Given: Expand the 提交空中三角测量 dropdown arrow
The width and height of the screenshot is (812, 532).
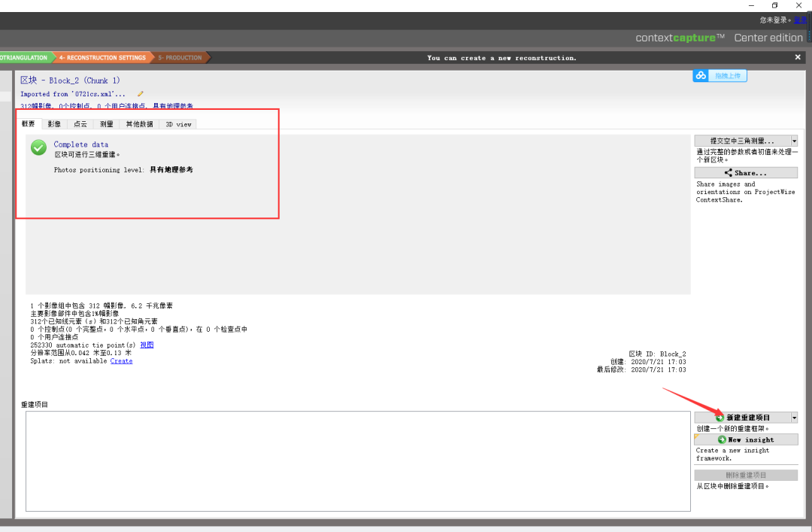Looking at the screenshot, I should (x=794, y=141).
